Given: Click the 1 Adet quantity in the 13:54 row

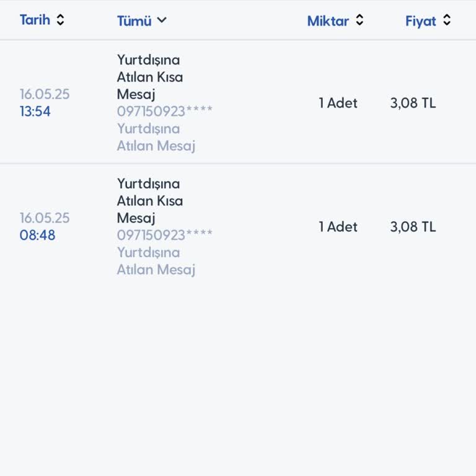Looking at the screenshot, I should tap(338, 103).
